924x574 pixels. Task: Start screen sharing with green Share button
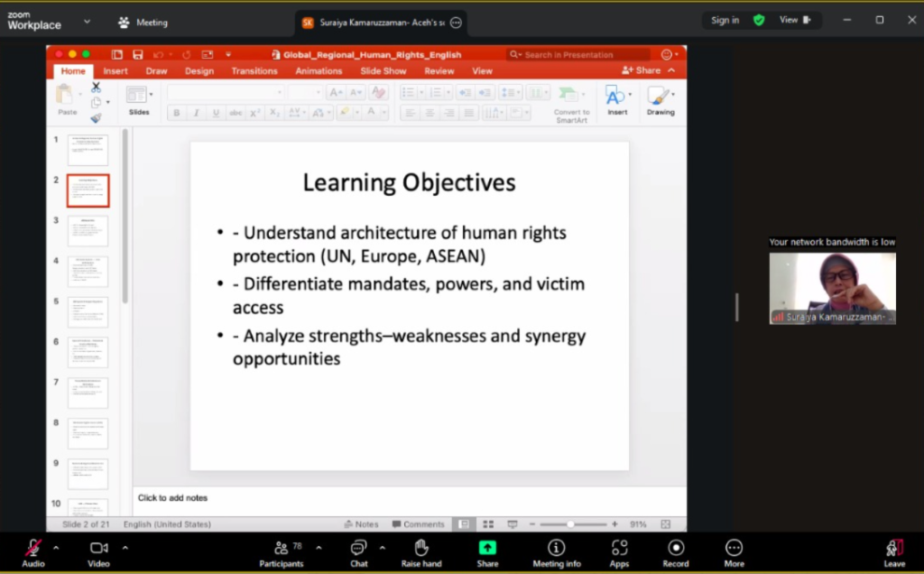487,553
